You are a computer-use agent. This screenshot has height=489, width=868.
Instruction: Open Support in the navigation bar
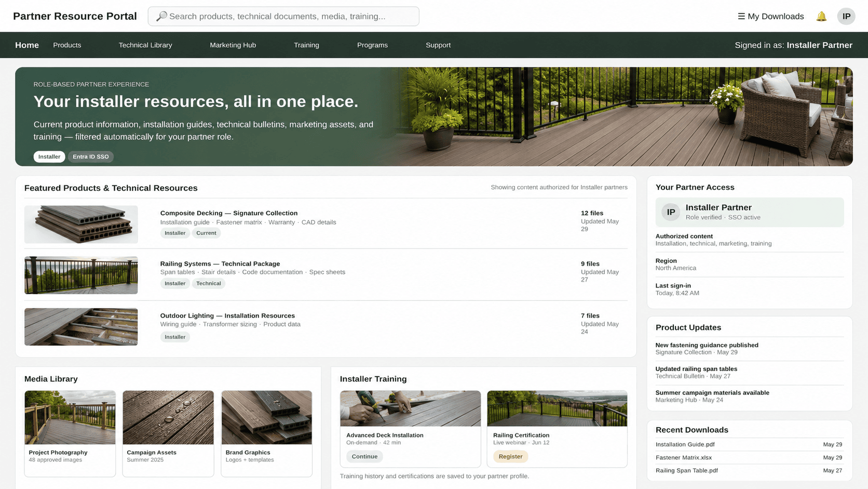click(438, 45)
